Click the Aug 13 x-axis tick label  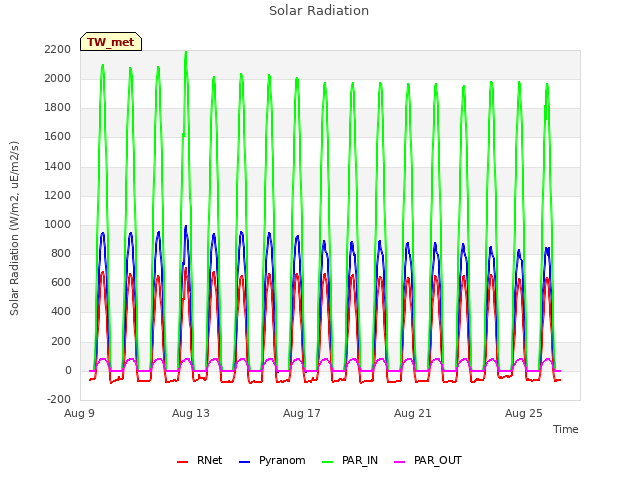click(x=191, y=413)
